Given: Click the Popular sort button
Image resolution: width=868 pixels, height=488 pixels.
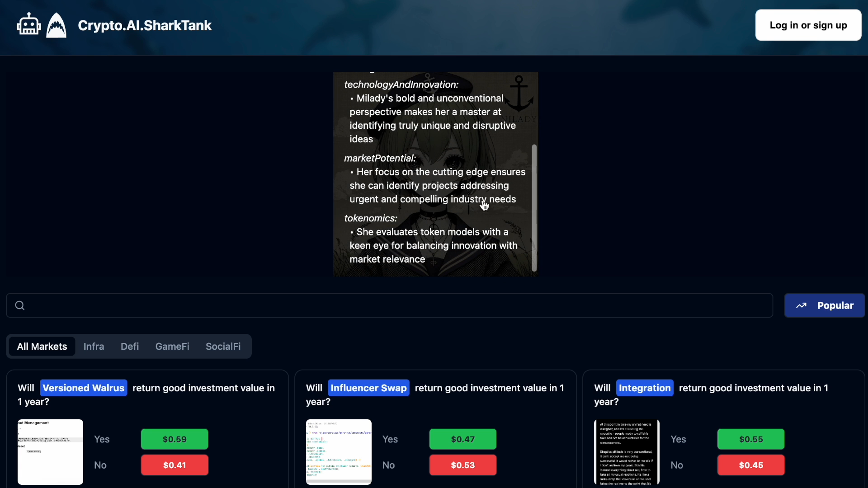Looking at the screenshot, I should pos(825,305).
